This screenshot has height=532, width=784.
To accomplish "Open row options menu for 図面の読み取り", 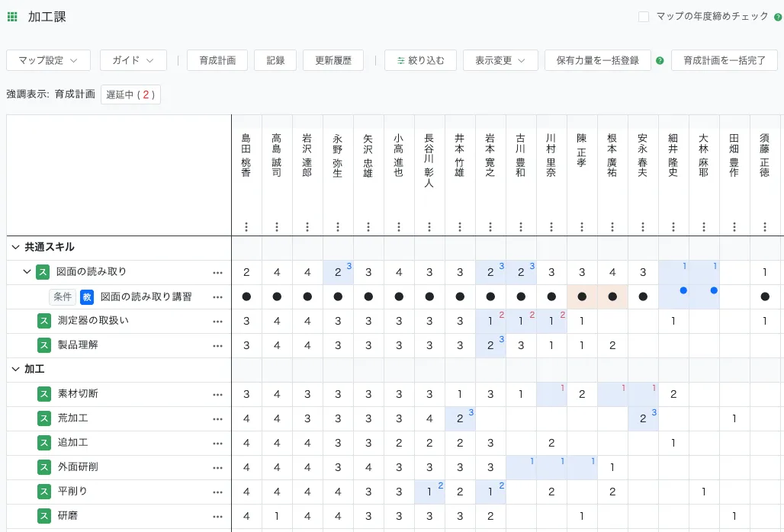I will (217, 272).
